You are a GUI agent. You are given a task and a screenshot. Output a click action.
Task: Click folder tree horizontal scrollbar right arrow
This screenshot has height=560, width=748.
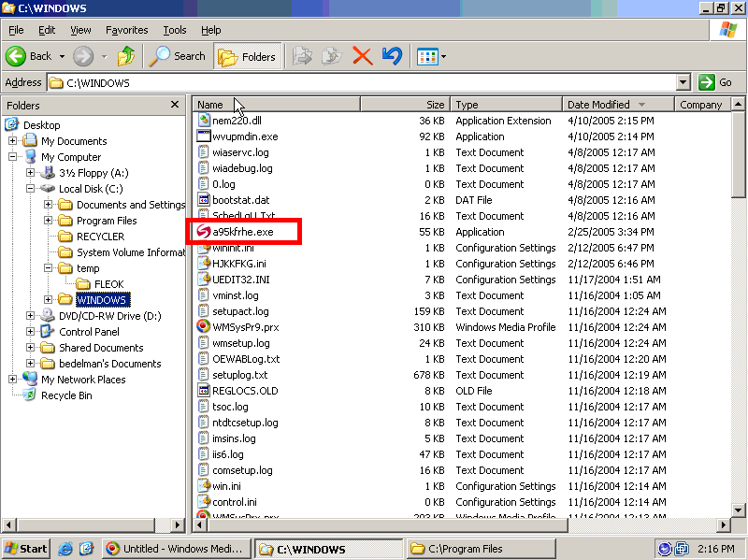coord(178,524)
